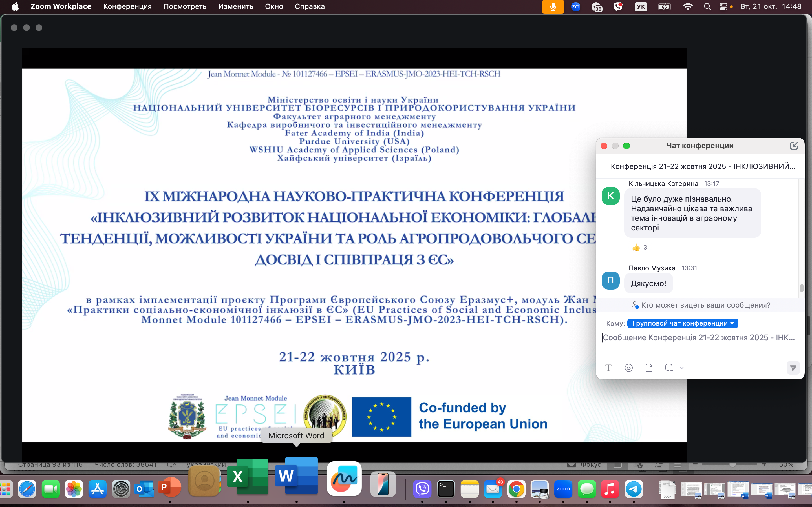Open the Wi-Fi status menu
The image size is (812, 507).
click(x=687, y=7)
